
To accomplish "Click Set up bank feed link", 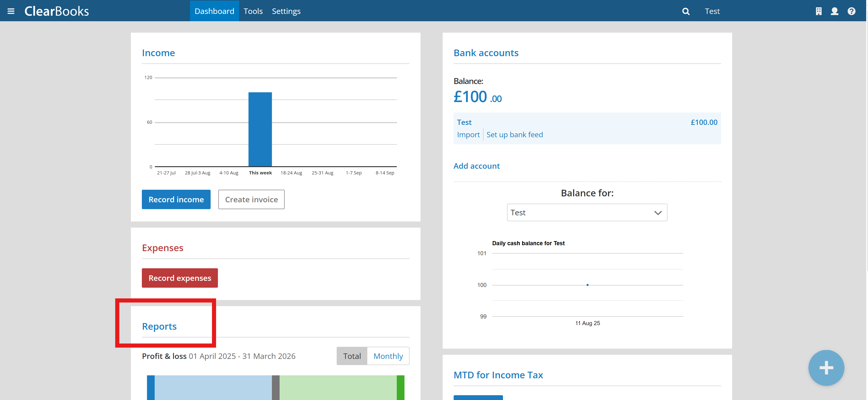I will pos(515,135).
